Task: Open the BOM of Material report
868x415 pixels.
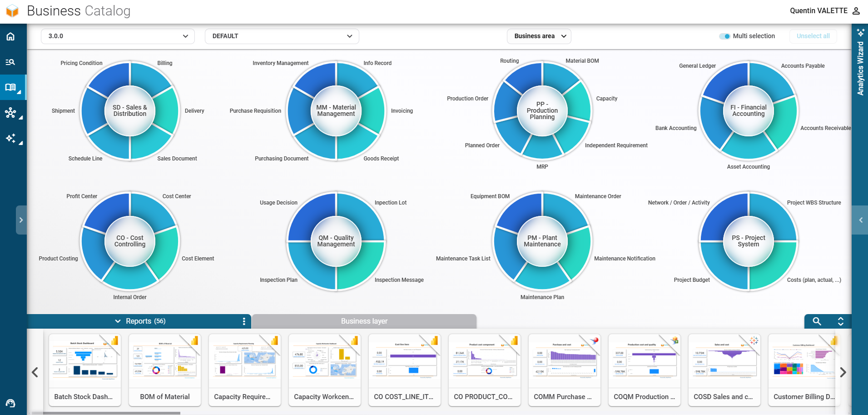Action: tap(165, 370)
